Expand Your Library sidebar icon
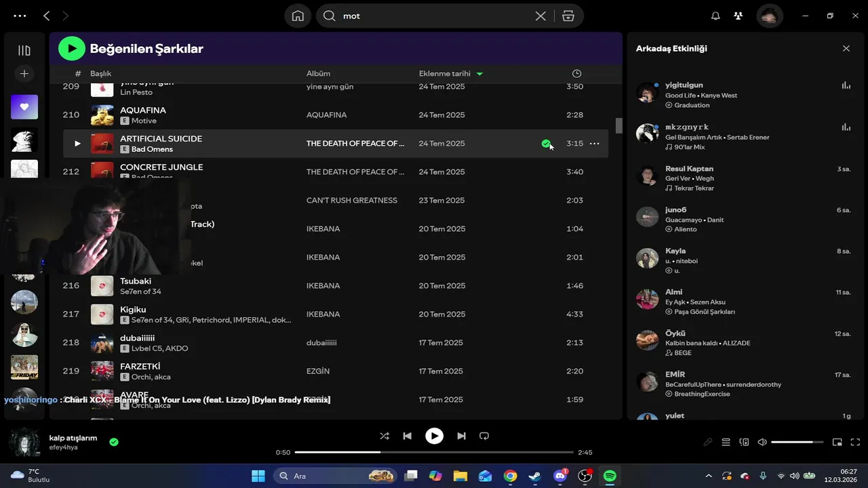Screen dimensions: 868x488 tap(24, 50)
